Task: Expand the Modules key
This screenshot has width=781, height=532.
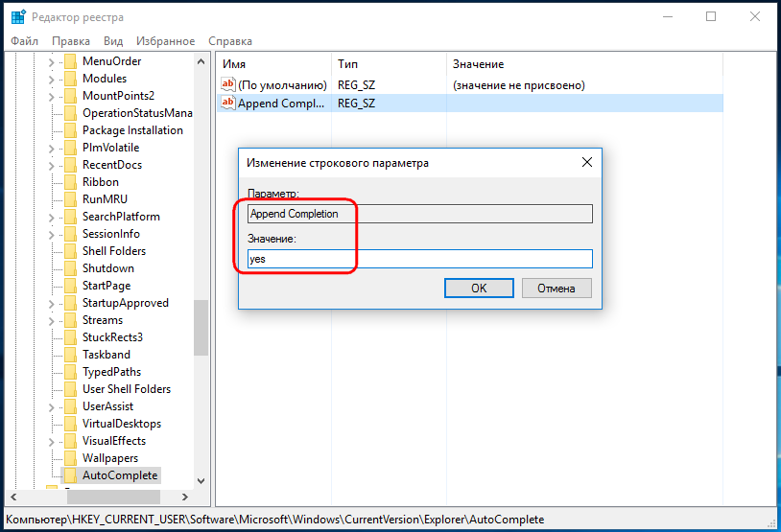Action: click(51, 80)
